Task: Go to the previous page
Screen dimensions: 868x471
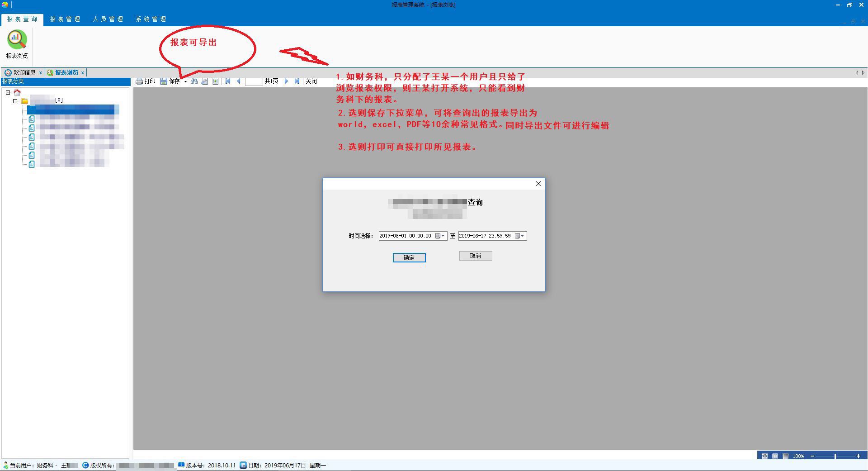Action: (x=239, y=81)
